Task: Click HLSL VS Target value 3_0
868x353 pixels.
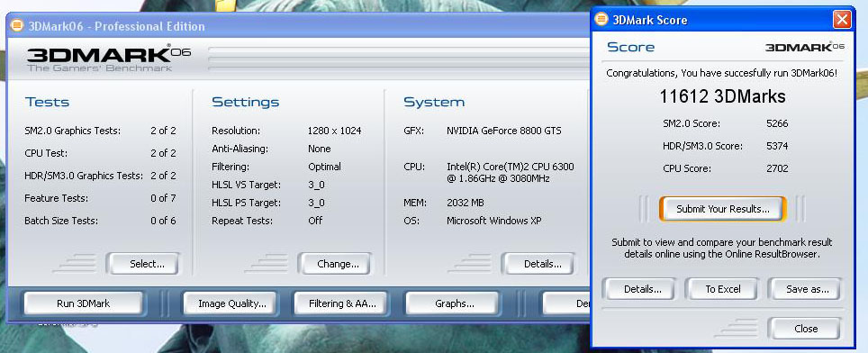Action: [316, 185]
